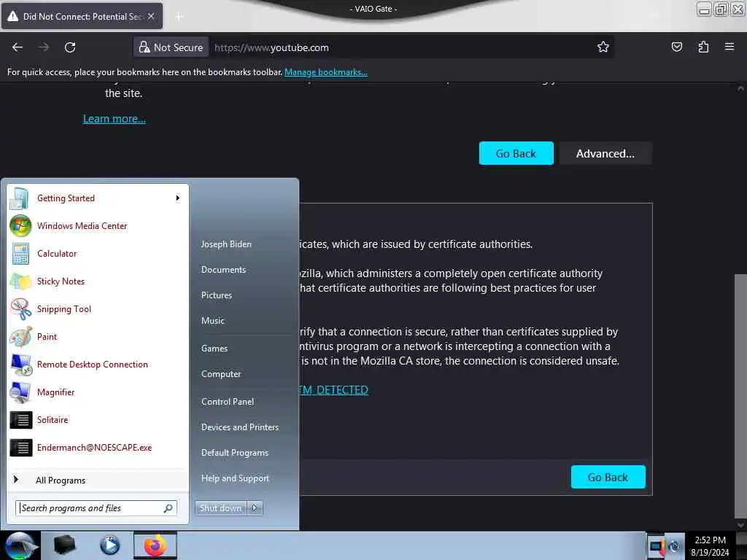Click the Magnifier icon

(x=20, y=392)
